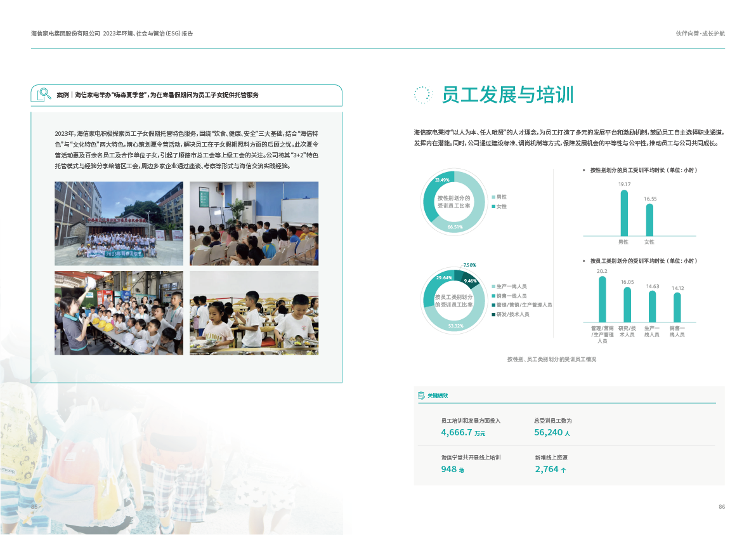Click the 员工发展与培训 section heading
The width and height of the screenshot is (756, 535).
pos(507,95)
